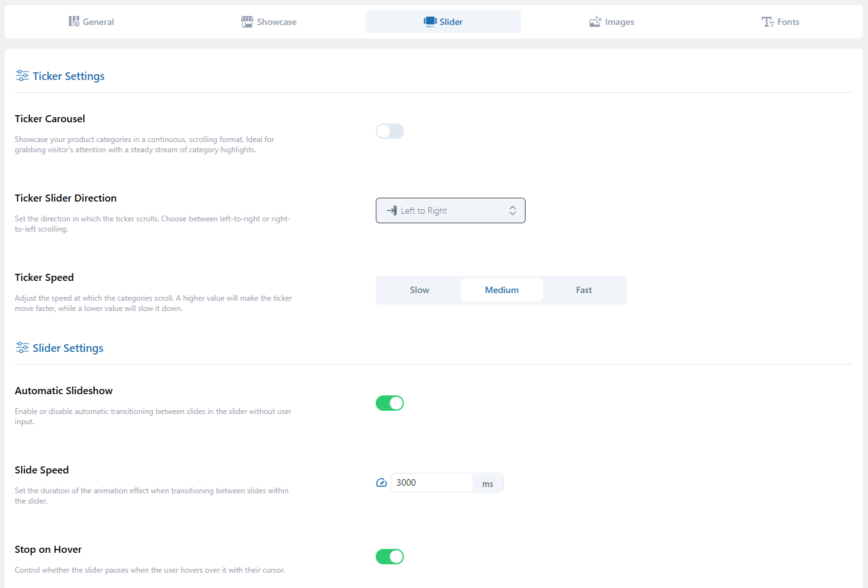The image size is (868, 588).
Task: Set ticker speed to Fast
Action: (x=584, y=290)
